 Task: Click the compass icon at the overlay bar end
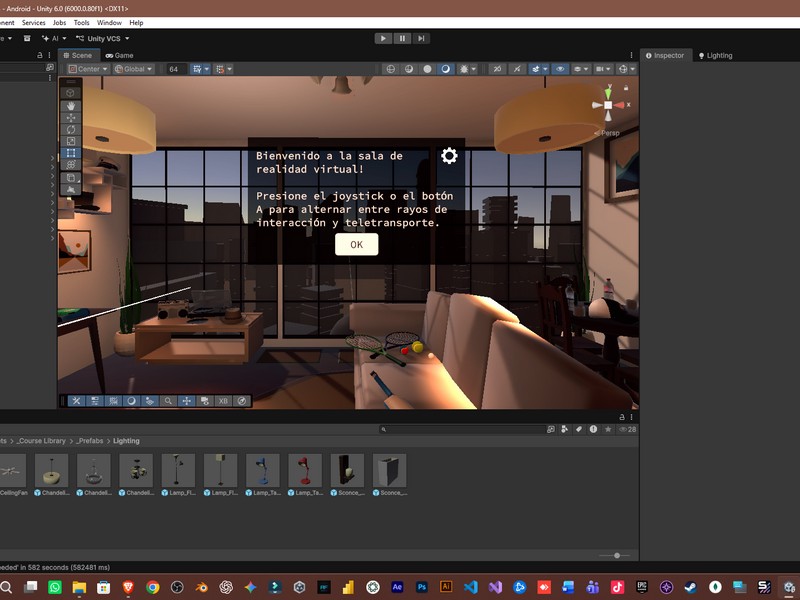coord(242,401)
